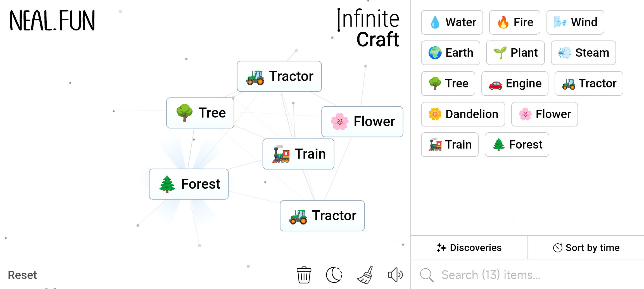Click the Forest tile on the canvas
This screenshot has height=289, width=644.
tap(189, 184)
